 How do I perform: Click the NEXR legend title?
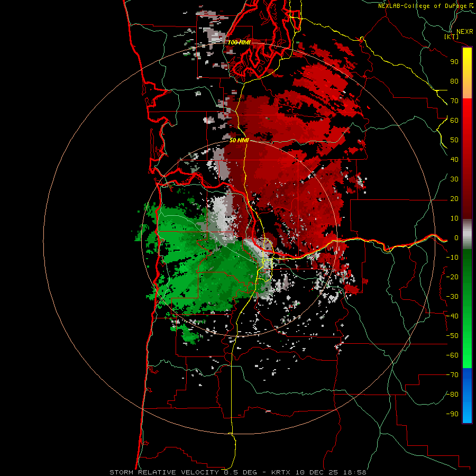pos(465,32)
